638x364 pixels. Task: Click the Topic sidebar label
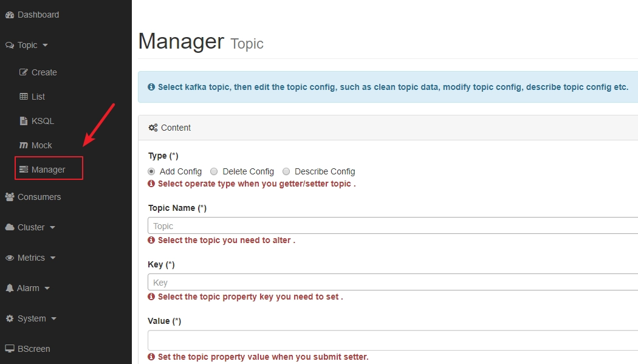coord(27,46)
